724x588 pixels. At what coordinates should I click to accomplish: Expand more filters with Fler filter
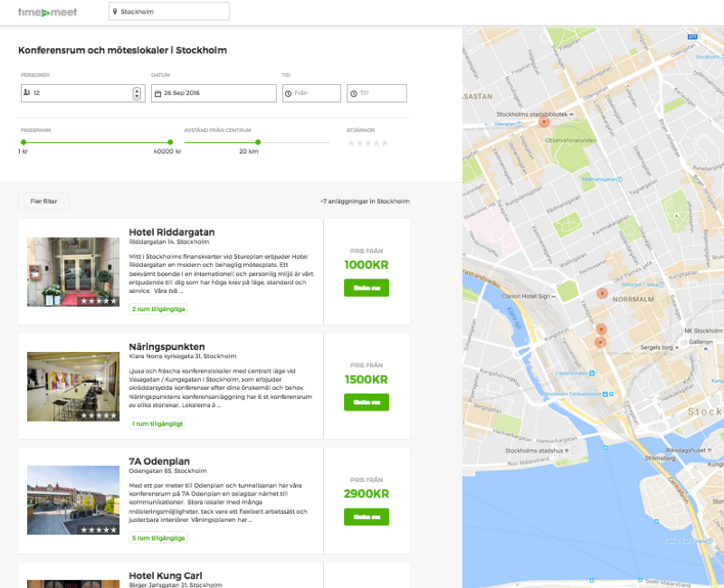pos(43,202)
